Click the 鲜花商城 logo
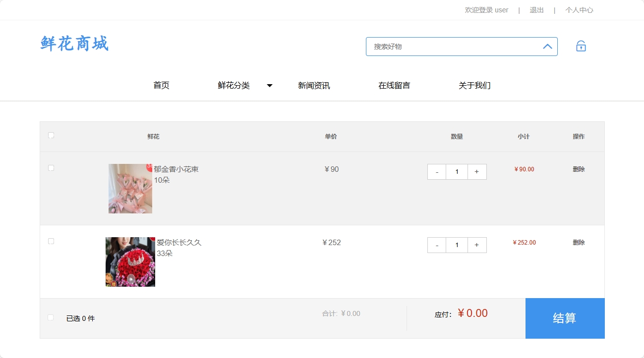This screenshot has height=358, width=644. pyautogui.click(x=74, y=44)
